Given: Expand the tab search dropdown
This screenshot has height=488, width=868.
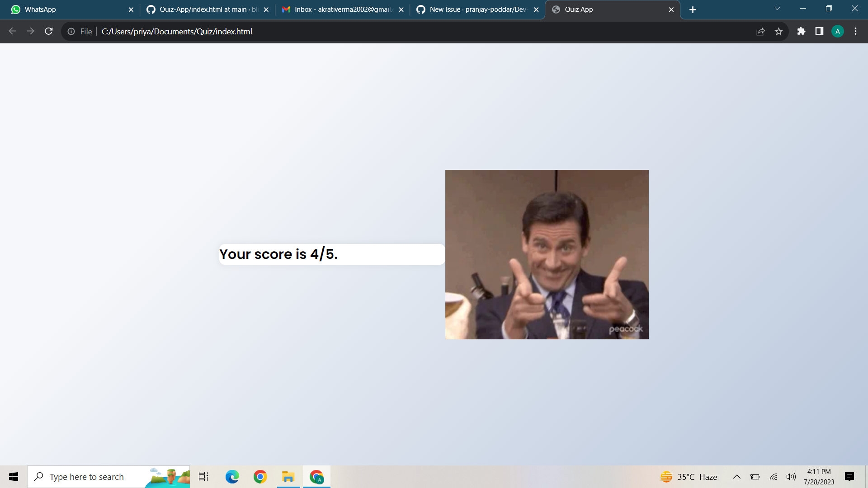Looking at the screenshot, I should click(x=777, y=9).
